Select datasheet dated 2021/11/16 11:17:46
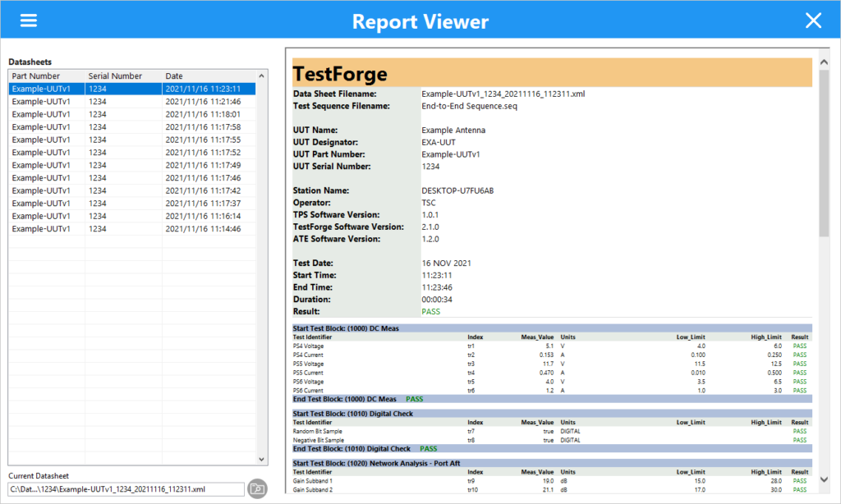 click(x=132, y=178)
